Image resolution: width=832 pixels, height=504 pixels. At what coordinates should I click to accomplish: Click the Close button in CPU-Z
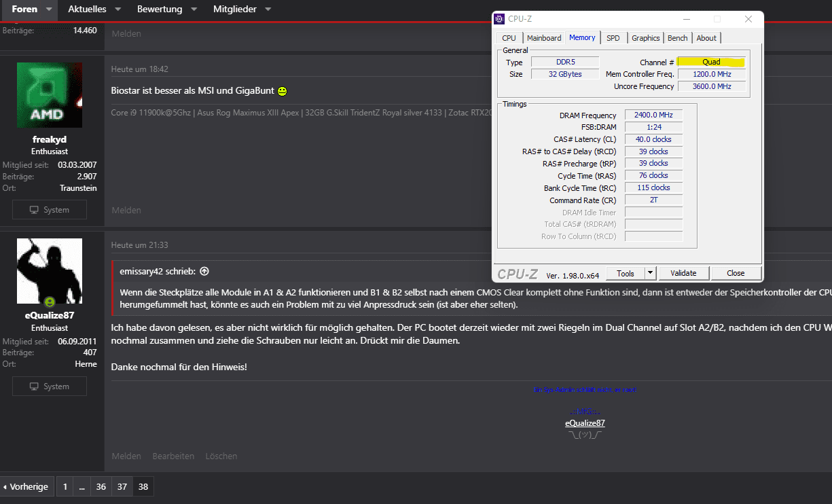click(736, 273)
